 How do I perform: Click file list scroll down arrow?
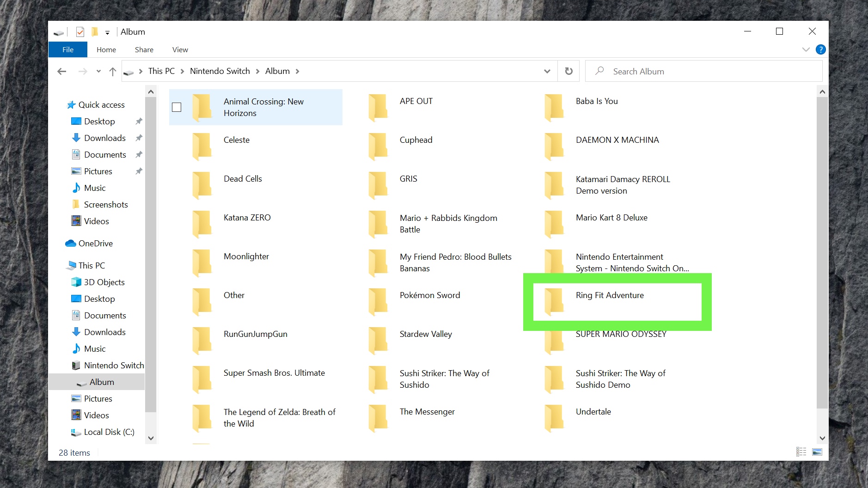pyautogui.click(x=822, y=438)
